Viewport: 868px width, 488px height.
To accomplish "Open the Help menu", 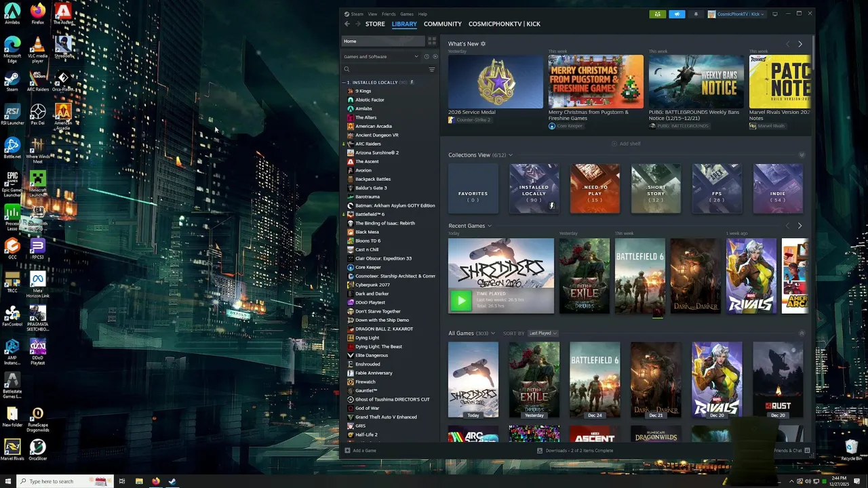I will (422, 14).
